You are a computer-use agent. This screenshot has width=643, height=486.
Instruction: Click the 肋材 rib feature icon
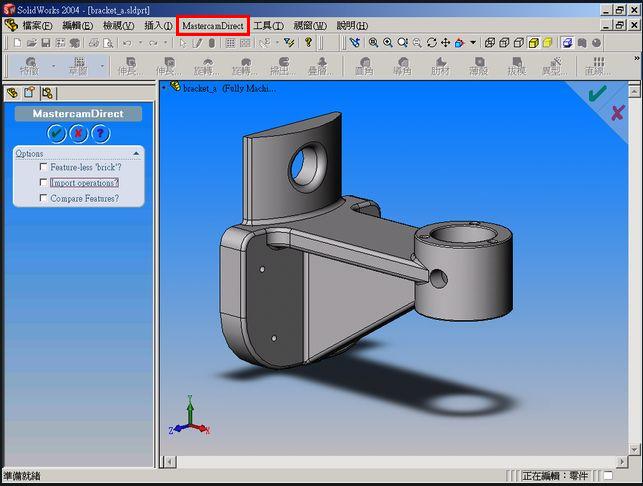tap(440, 66)
